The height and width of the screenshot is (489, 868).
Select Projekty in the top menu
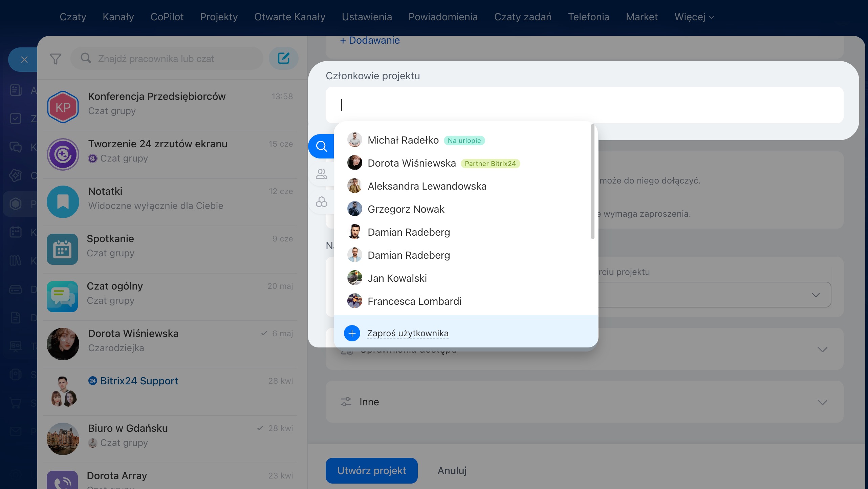pyautogui.click(x=219, y=17)
